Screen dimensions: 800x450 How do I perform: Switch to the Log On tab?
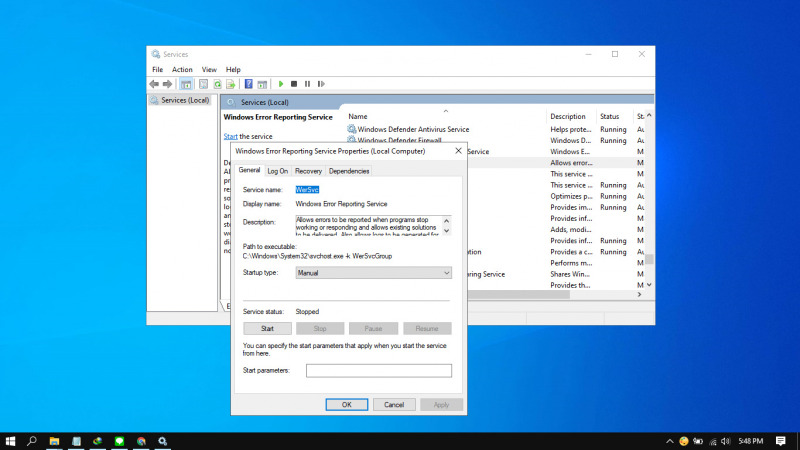point(278,171)
